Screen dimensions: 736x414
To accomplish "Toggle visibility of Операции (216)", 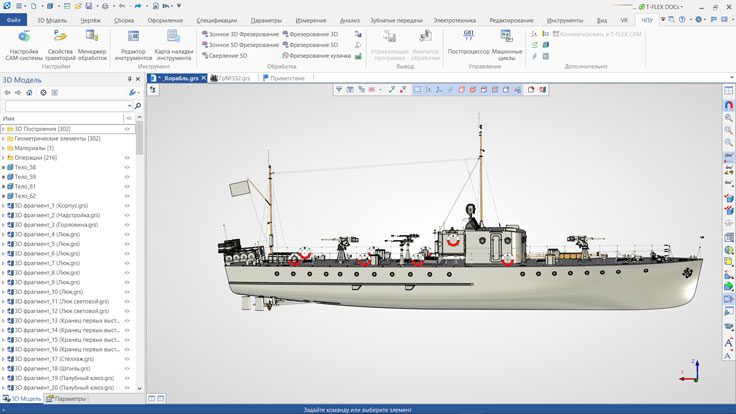I will pos(127,158).
